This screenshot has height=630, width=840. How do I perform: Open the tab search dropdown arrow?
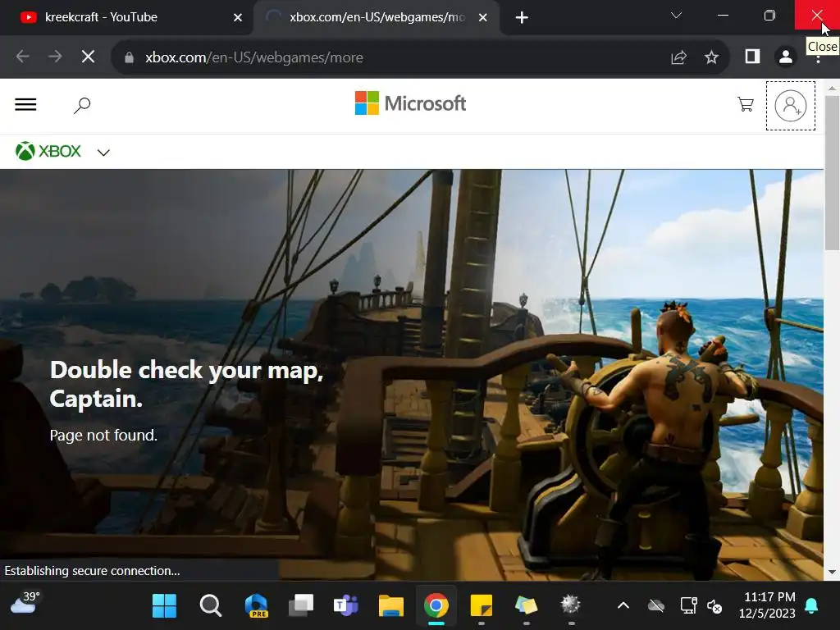[676, 16]
